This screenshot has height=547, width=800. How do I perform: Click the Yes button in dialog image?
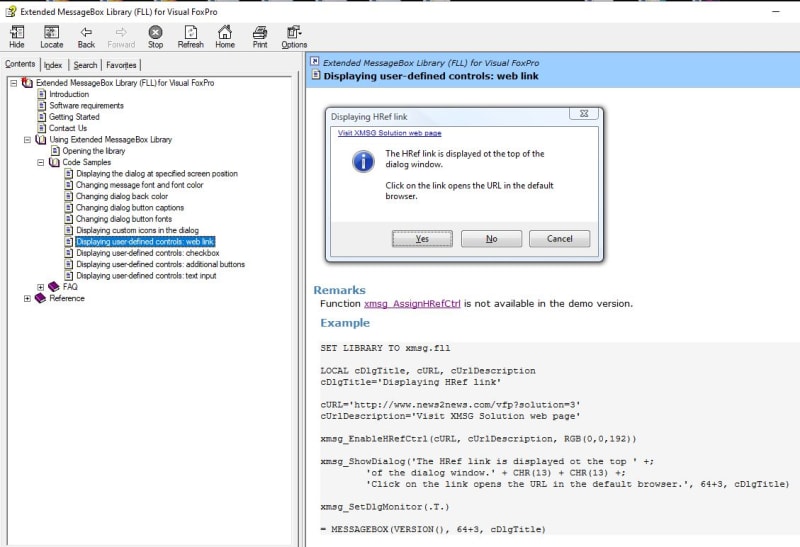pos(422,239)
